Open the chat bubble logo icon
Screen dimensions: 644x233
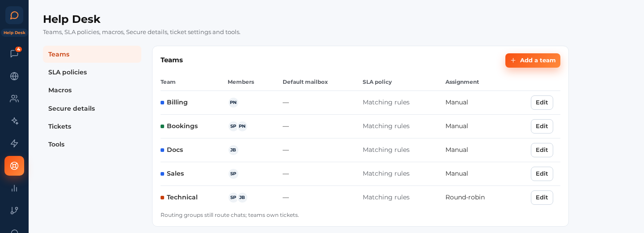click(x=14, y=15)
